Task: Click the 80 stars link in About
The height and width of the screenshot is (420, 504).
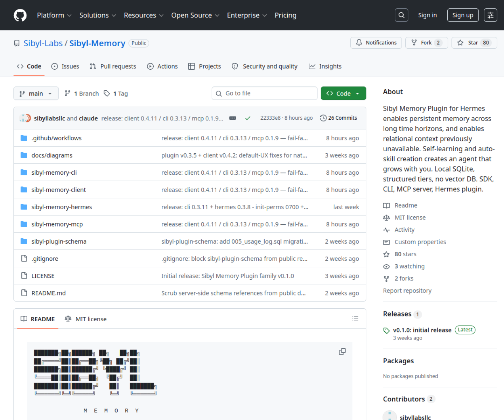Action: click(405, 254)
